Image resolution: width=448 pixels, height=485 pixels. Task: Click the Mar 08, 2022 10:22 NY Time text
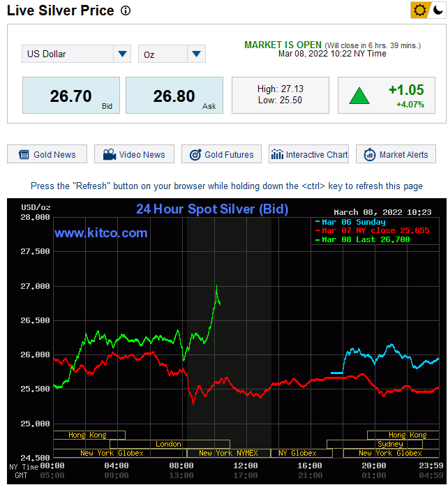pos(332,54)
